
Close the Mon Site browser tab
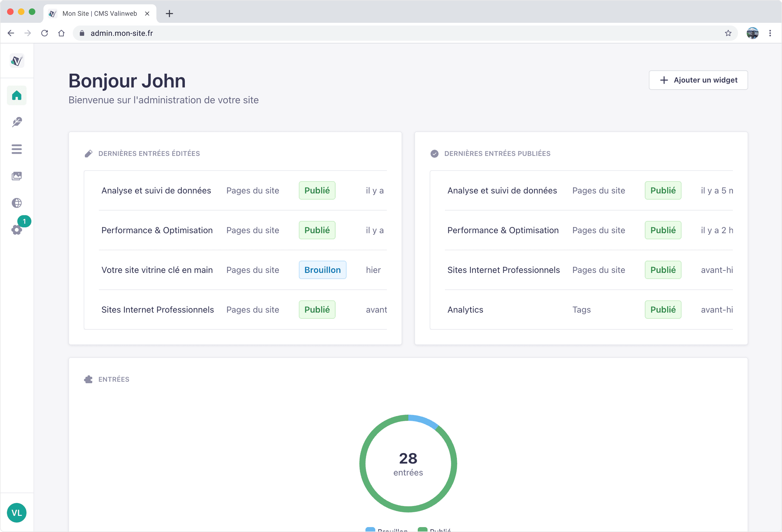coord(147,14)
